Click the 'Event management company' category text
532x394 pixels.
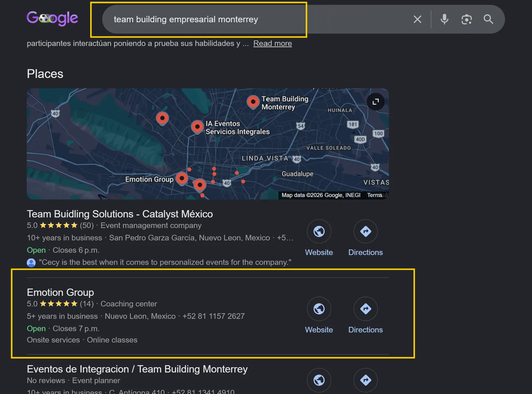pos(151,226)
